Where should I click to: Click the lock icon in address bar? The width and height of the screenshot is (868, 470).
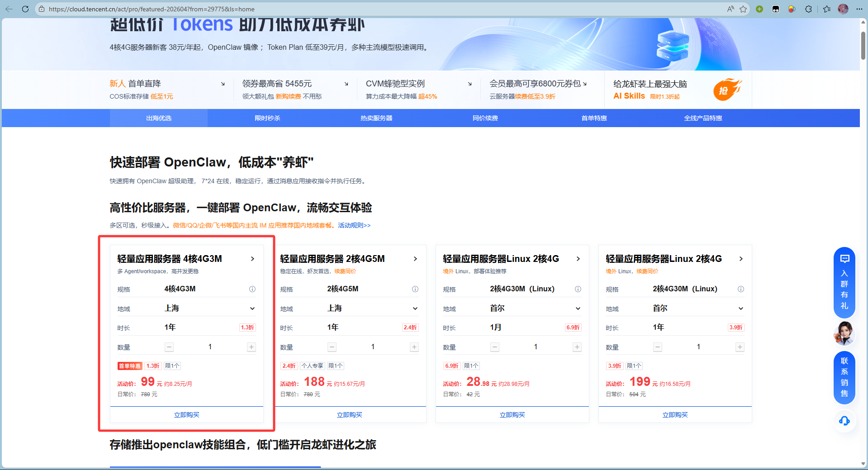point(42,9)
